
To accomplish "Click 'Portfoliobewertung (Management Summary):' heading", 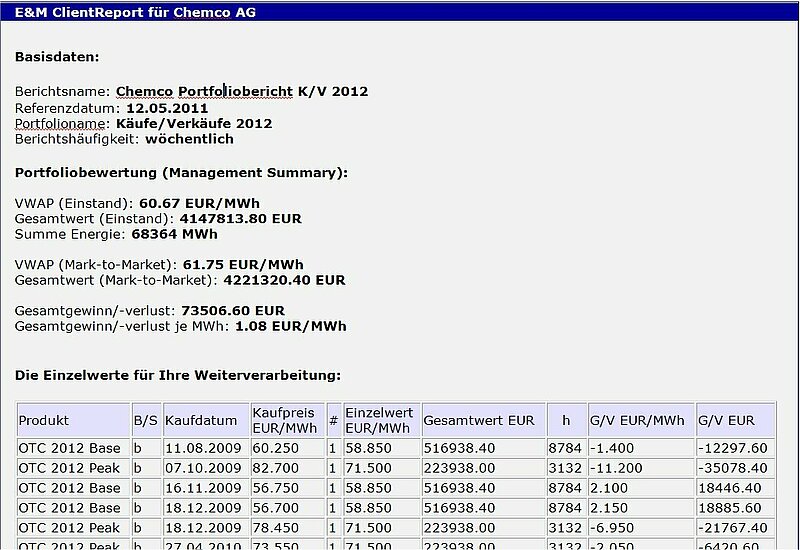I will 181,172.
